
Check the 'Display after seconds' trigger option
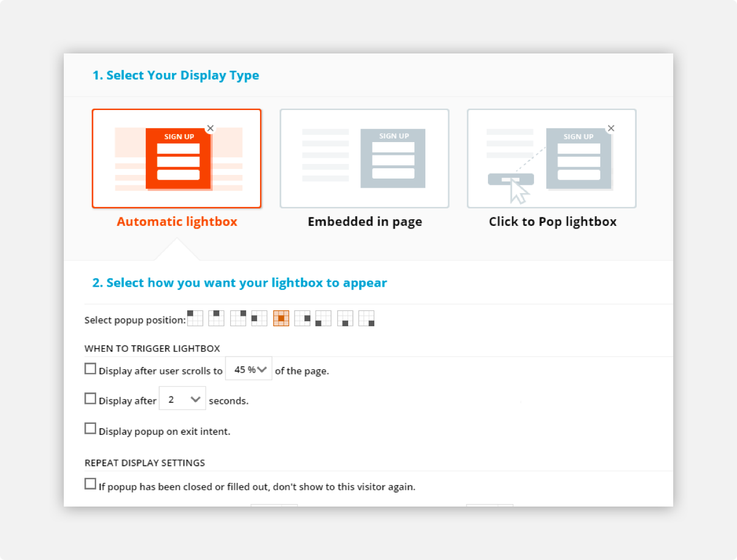coord(91,398)
